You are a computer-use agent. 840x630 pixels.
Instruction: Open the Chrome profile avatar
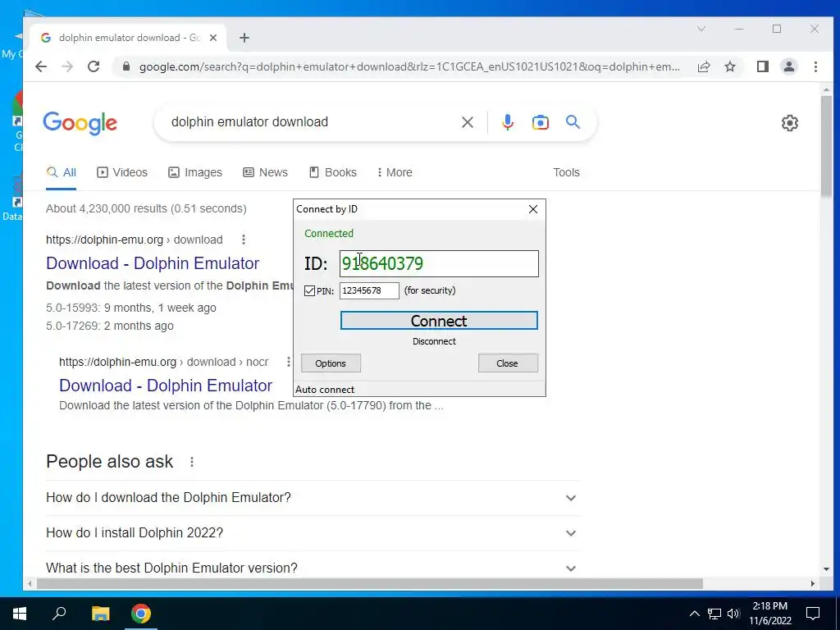point(789,66)
